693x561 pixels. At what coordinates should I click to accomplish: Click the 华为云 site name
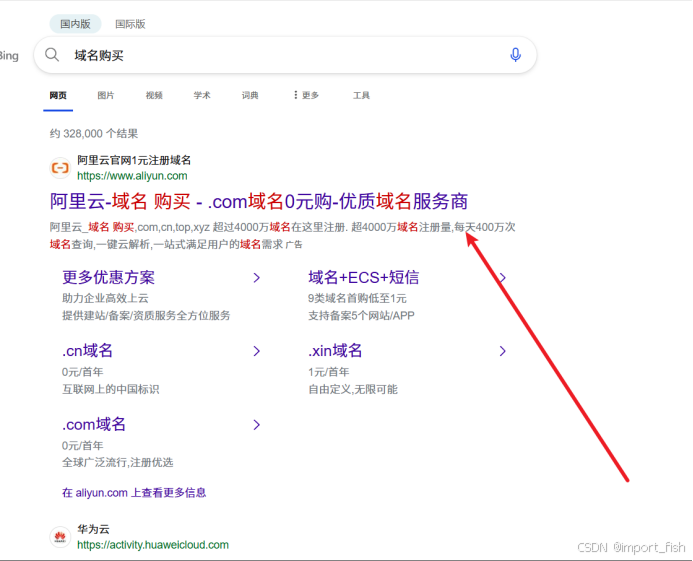pyautogui.click(x=93, y=529)
